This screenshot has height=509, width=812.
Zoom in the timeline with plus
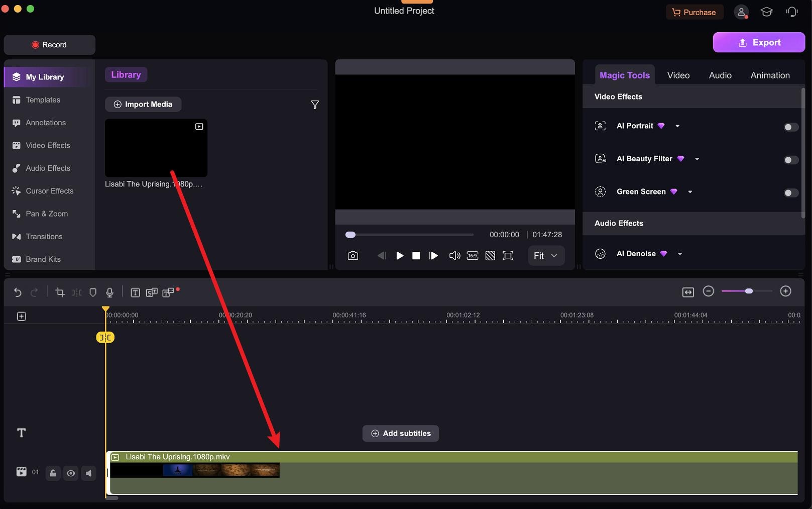point(786,291)
